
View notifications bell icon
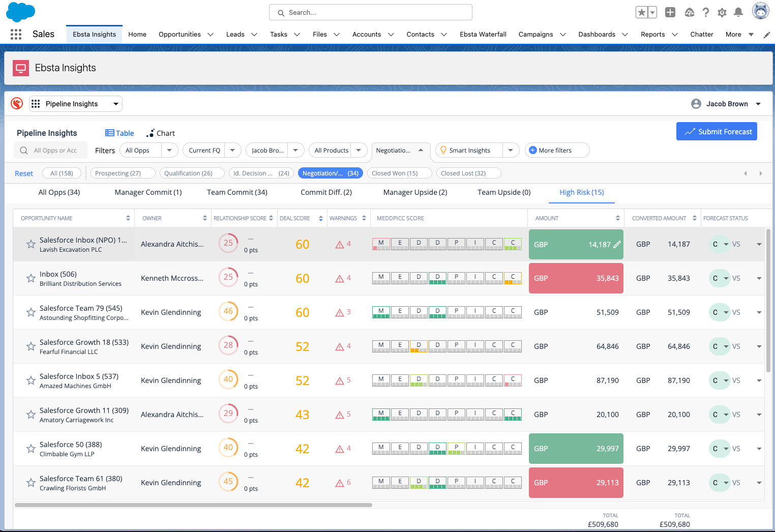[738, 12]
